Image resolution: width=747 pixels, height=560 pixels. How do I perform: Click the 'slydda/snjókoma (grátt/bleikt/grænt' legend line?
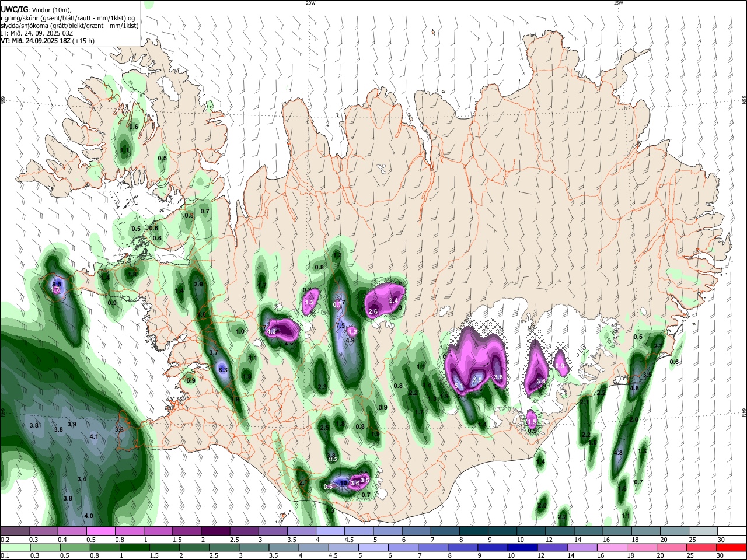click(69, 26)
